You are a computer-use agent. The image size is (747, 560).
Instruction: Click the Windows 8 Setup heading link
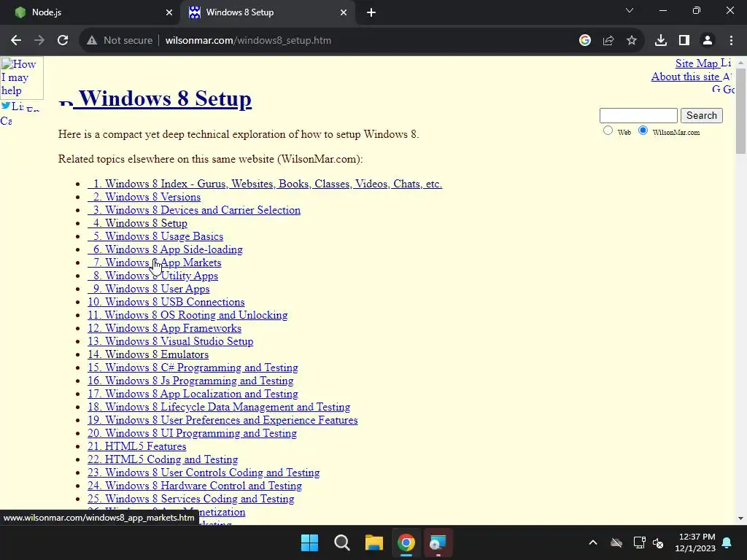click(165, 98)
